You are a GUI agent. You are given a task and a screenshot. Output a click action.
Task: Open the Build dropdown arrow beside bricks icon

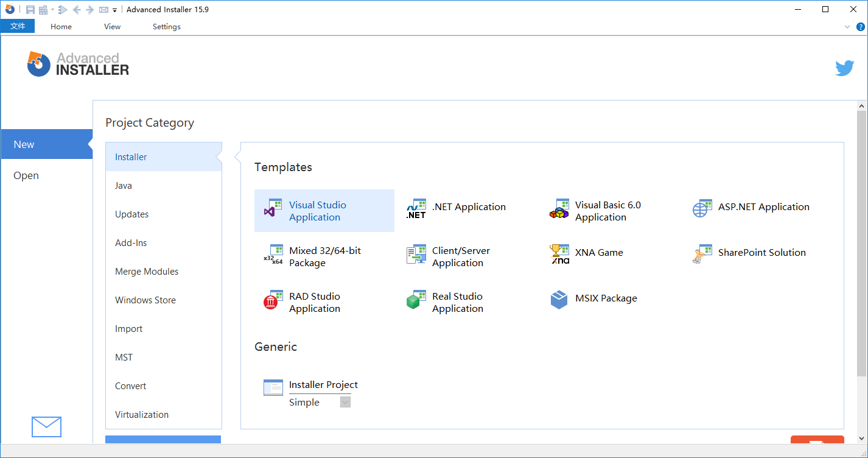[53, 10]
